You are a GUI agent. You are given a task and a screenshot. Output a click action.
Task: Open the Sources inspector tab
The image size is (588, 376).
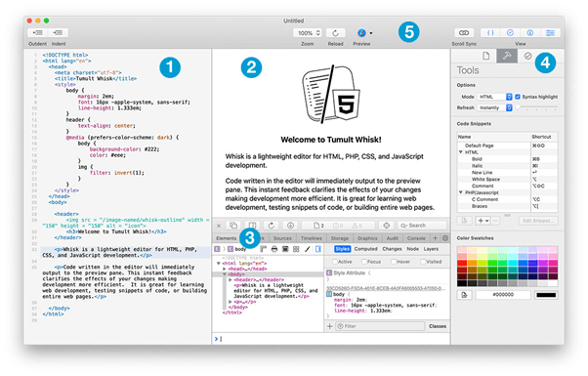coord(282,238)
